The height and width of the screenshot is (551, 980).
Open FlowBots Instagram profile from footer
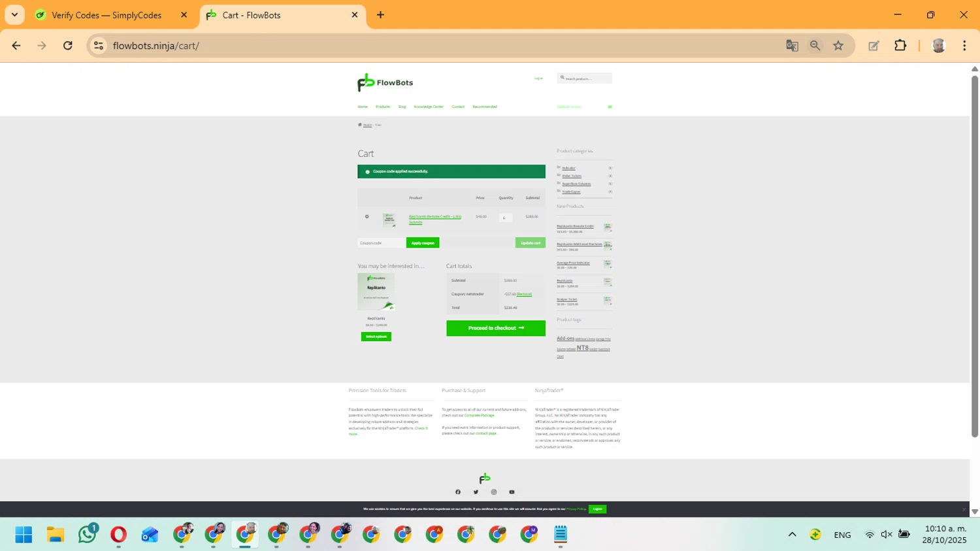point(494,492)
